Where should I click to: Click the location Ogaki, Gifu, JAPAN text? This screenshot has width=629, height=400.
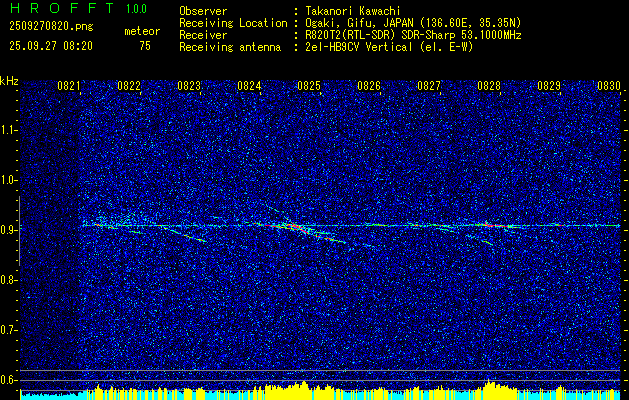(x=413, y=23)
